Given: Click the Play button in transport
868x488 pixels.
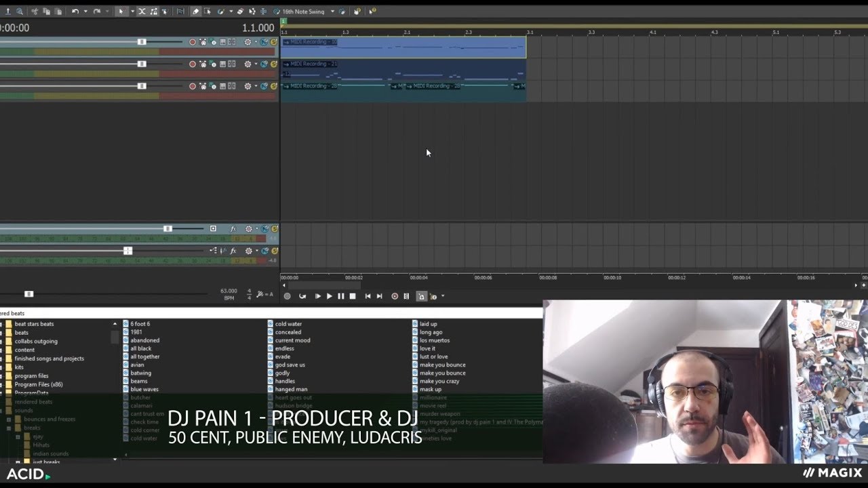Looking at the screenshot, I should coord(330,296).
